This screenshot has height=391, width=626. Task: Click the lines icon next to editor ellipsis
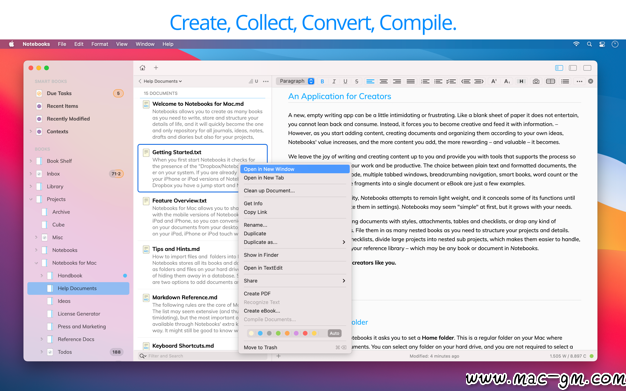pyautogui.click(x=565, y=81)
